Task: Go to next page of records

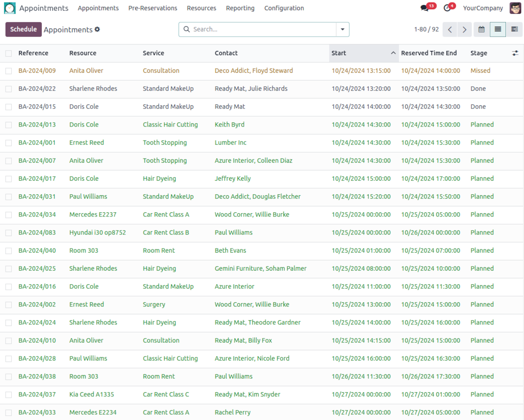Action: (464, 29)
